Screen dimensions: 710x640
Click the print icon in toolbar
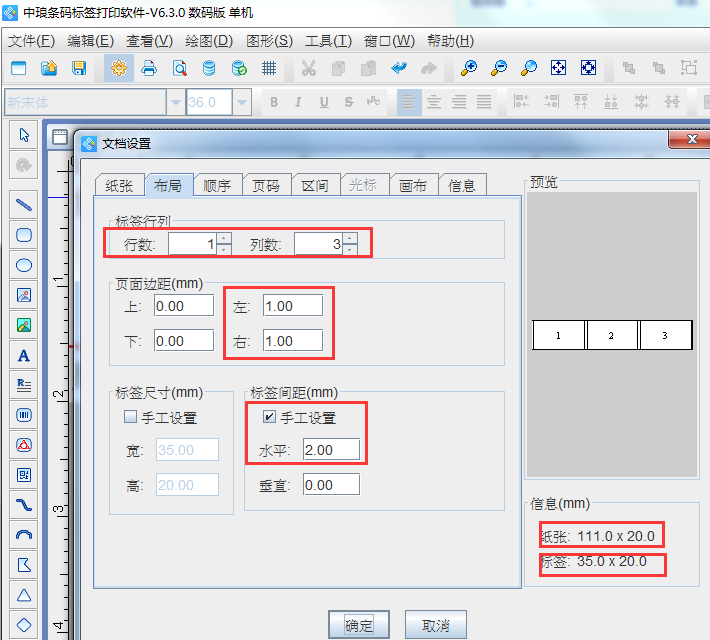149,68
